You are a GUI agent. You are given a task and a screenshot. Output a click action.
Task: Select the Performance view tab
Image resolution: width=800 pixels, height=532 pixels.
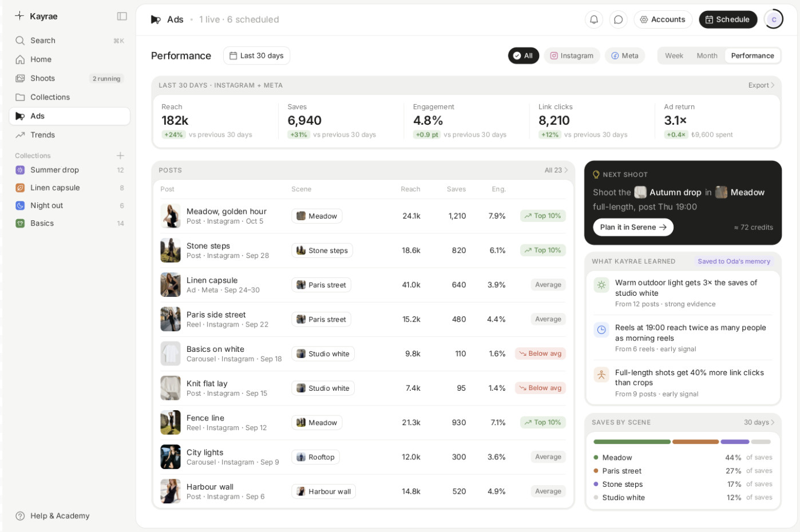[753, 55]
